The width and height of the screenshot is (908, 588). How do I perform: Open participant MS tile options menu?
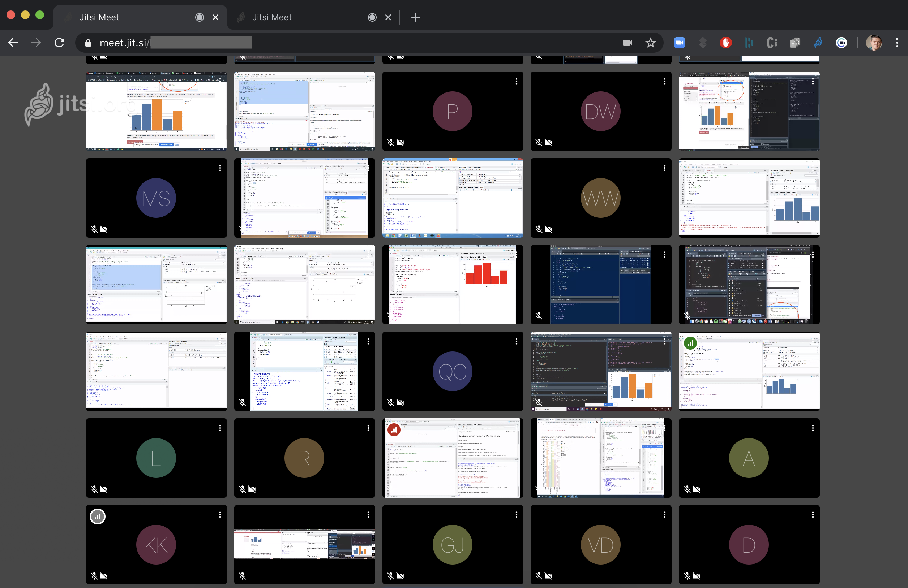(220, 168)
